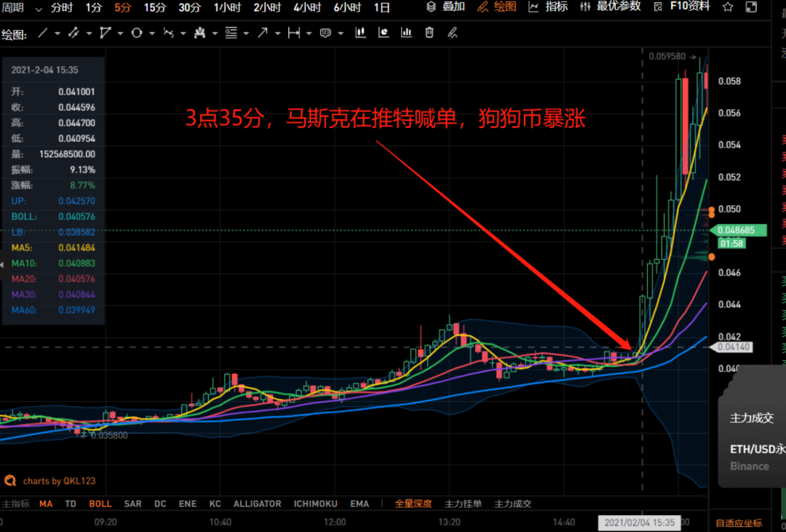
Task: Click the pen edit icon after trash
Action: (453, 33)
